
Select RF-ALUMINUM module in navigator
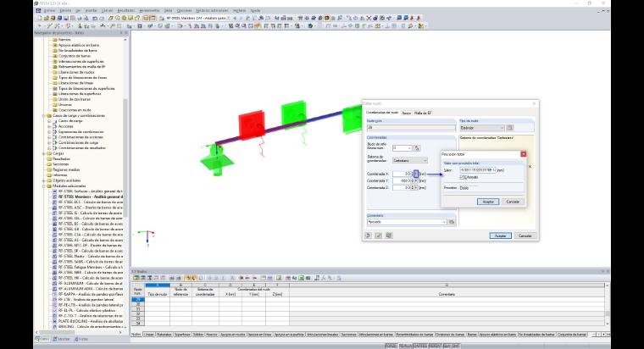coord(91,283)
